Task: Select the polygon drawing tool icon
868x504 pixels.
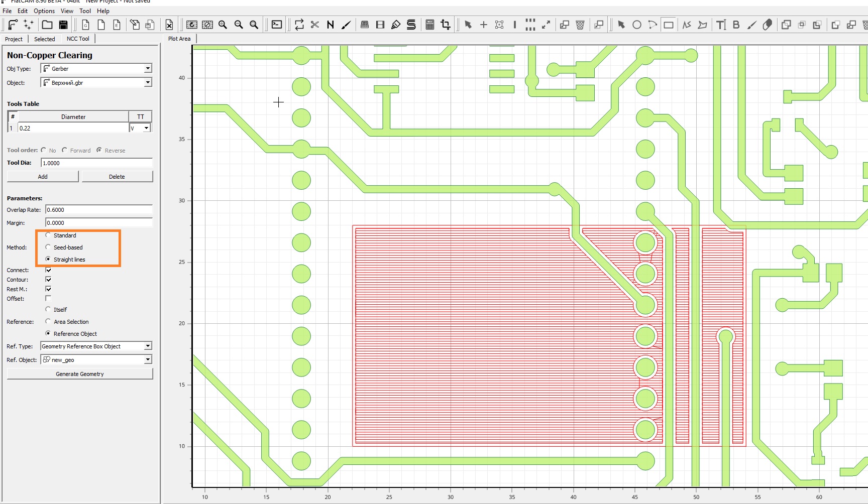Action: (x=703, y=25)
